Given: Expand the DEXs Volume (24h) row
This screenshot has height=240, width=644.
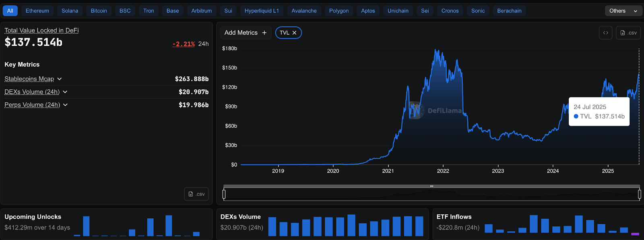Looking at the screenshot, I should click(x=65, y=92).
